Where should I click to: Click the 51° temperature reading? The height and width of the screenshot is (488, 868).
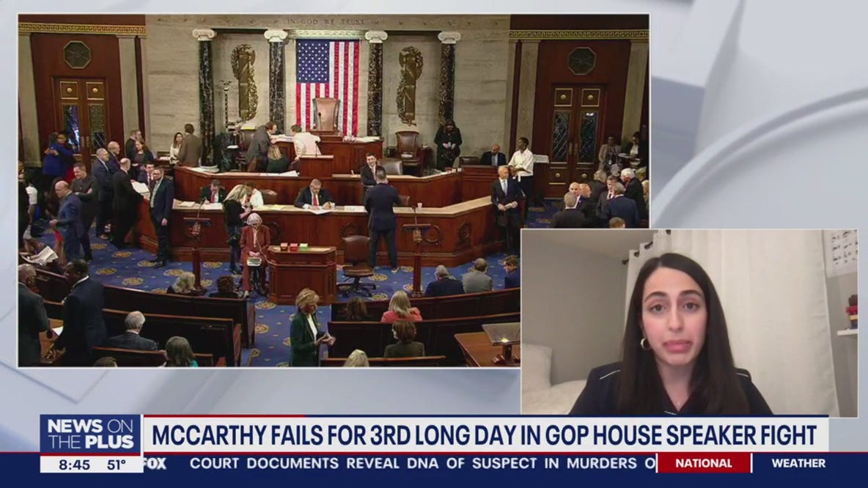(x=117, y=465)
